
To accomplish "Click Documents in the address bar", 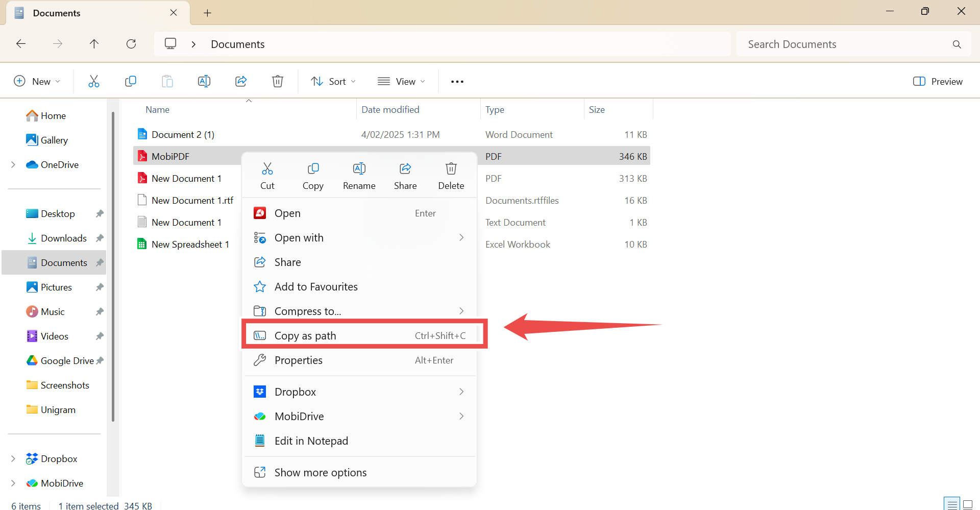I will click(x=238, y=44).
